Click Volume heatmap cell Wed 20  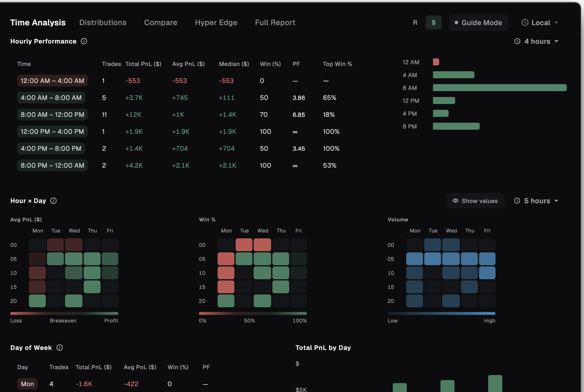pyautogui.click(x=451, y=301)
